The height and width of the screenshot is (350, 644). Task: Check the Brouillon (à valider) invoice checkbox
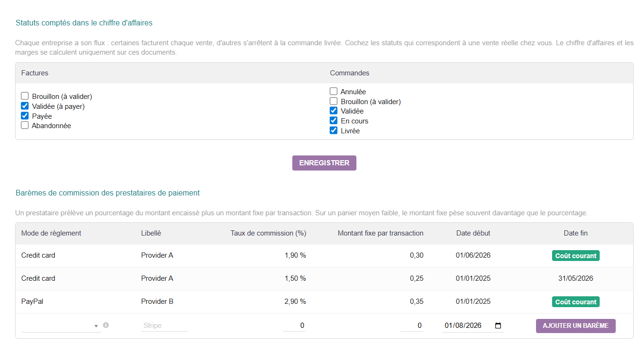click(x=25, y=96)
